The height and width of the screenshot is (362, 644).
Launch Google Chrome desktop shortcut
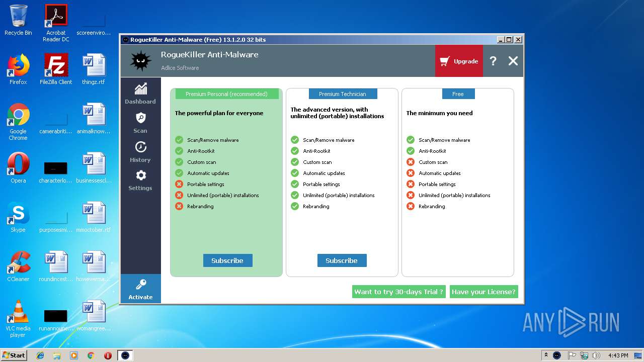(18, 122)
